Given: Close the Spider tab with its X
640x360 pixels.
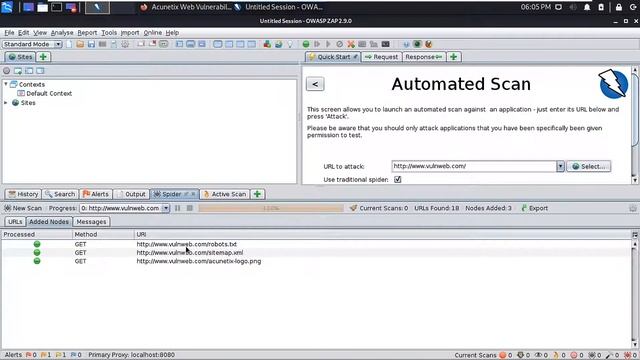Looking at the screenshot, I should 193,194.
